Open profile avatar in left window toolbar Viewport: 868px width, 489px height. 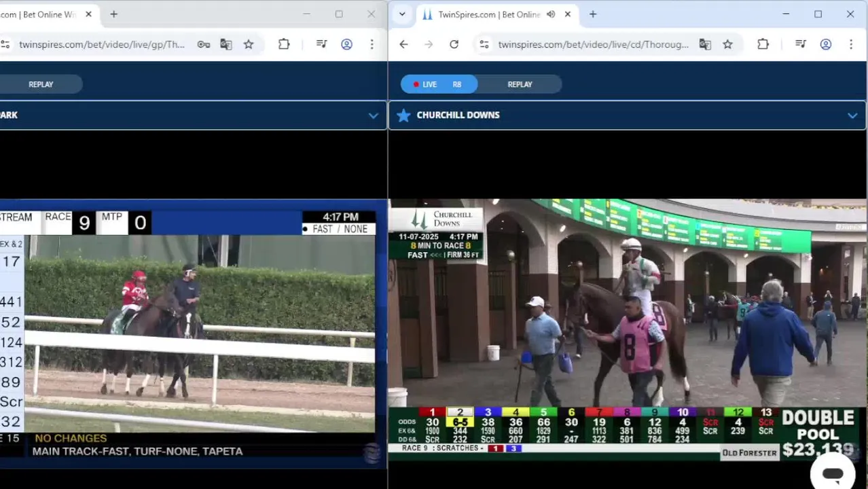346,44
